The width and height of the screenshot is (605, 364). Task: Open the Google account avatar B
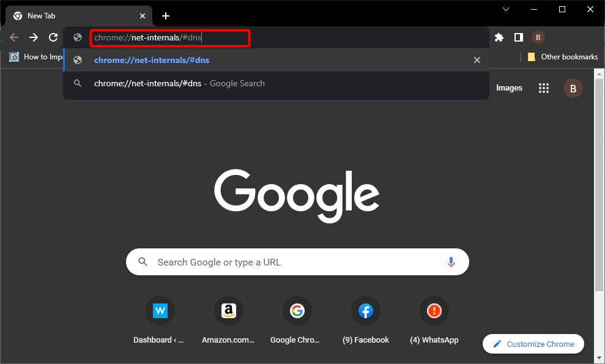tap(573, 88)
